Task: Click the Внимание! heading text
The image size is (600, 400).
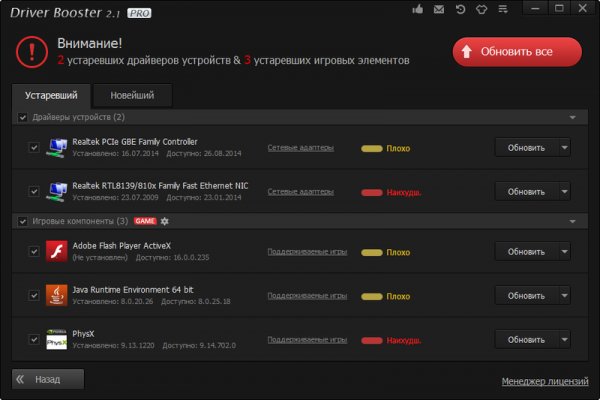Action: point(90,43)
